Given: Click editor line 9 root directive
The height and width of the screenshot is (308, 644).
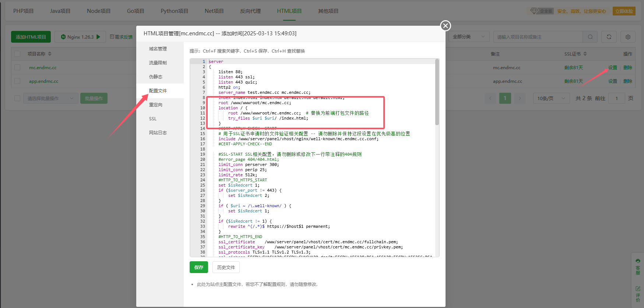Looking at the screenshot, I should click(x=255, y=103).
